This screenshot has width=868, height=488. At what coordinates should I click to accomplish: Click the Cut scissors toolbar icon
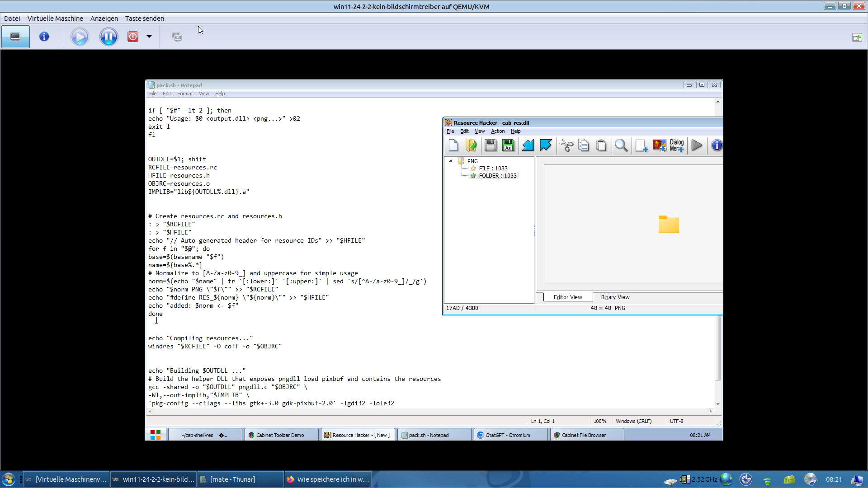[566, 145]
